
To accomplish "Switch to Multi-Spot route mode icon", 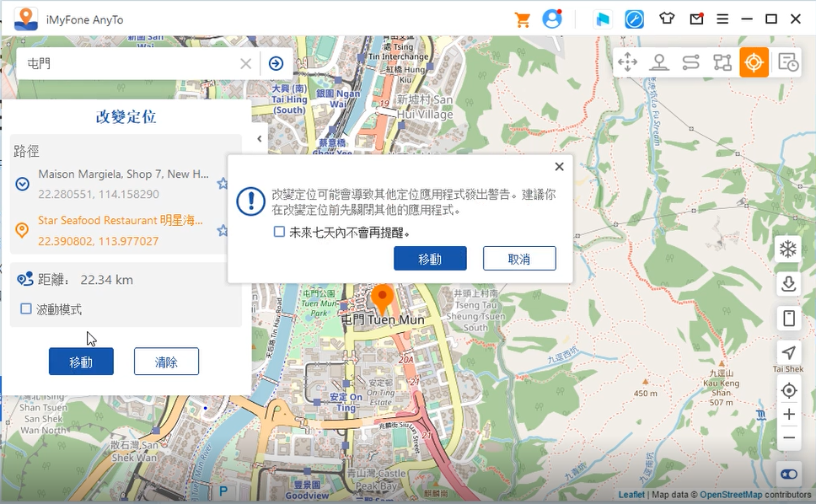I will 722,62.
